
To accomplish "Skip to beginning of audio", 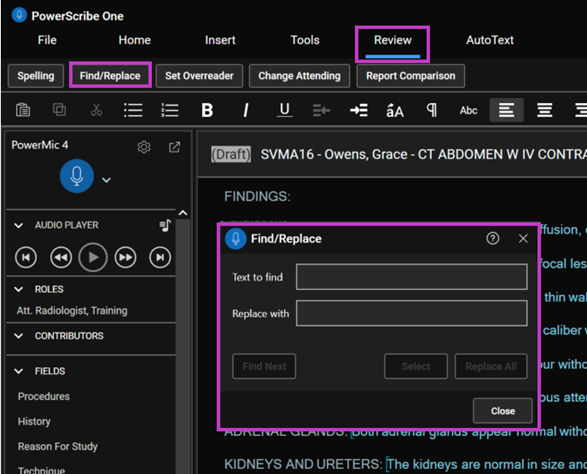I will click(x=26, y=257).
